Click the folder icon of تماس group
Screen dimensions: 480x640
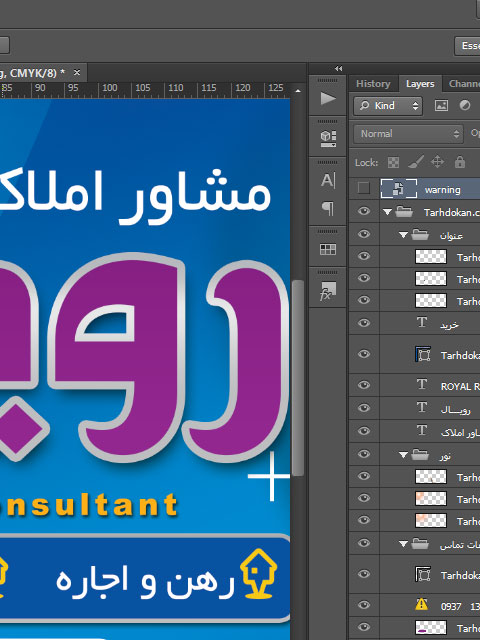(x=420, y=543)
